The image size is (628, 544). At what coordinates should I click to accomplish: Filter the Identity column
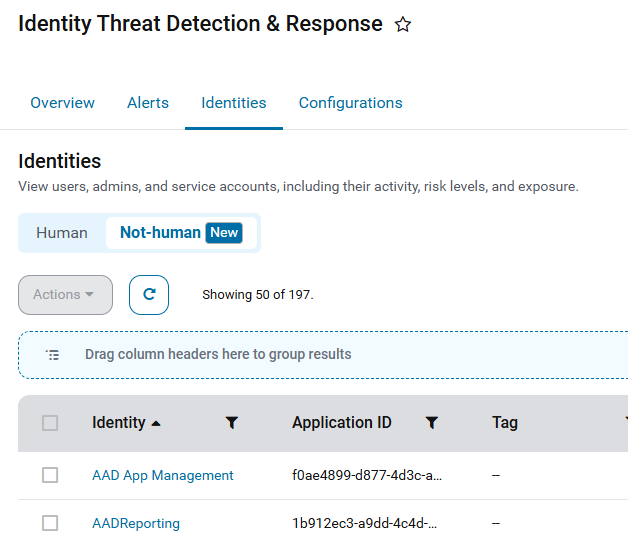tap(232, 423)
